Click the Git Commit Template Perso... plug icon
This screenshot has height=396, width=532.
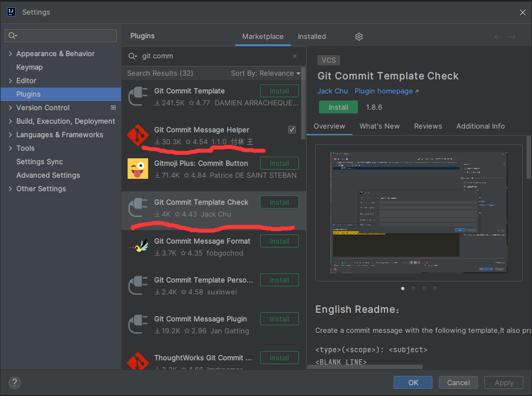tap(138, 285)
